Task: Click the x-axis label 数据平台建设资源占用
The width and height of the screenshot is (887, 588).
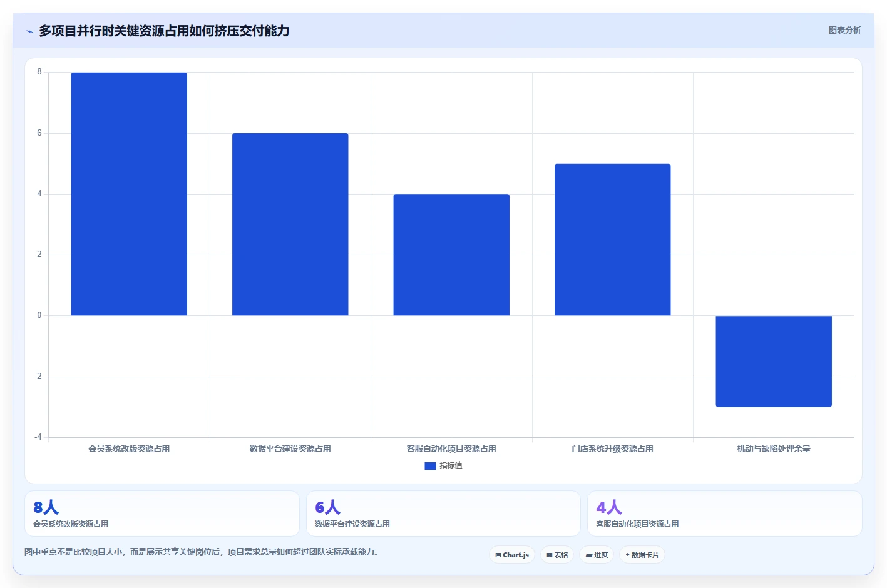Action: 290,449
